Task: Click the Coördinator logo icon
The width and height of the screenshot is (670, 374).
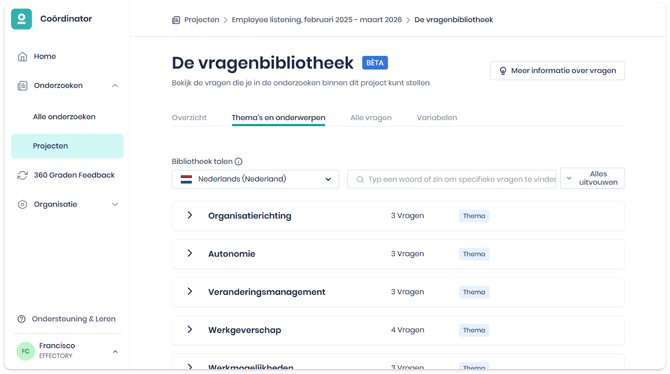Action: (x=21, y=19)
